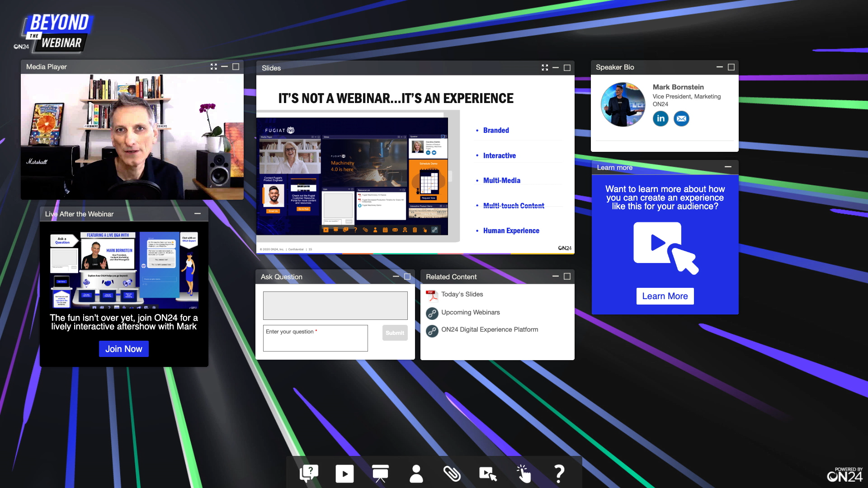Collapse the Live After the Webinar panel

198,214
